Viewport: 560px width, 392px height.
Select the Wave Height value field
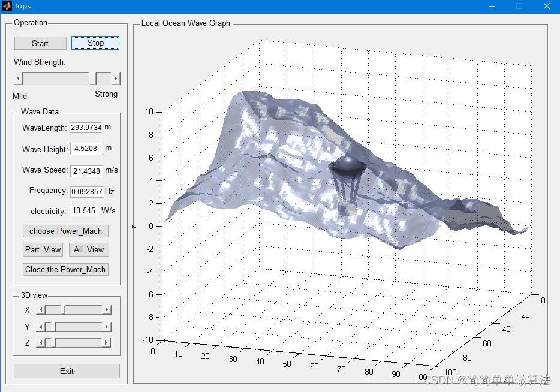tap(86, 149)
